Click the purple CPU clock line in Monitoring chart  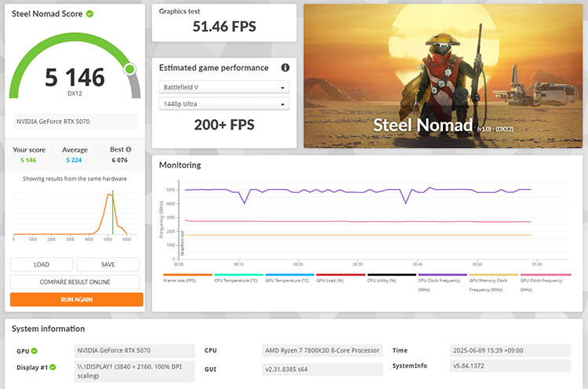pyautogui.click(x=358, y=191)
